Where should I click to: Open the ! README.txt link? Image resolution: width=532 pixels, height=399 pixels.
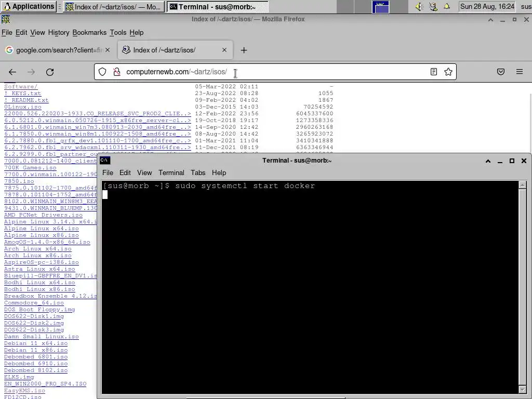click(26, 100)
